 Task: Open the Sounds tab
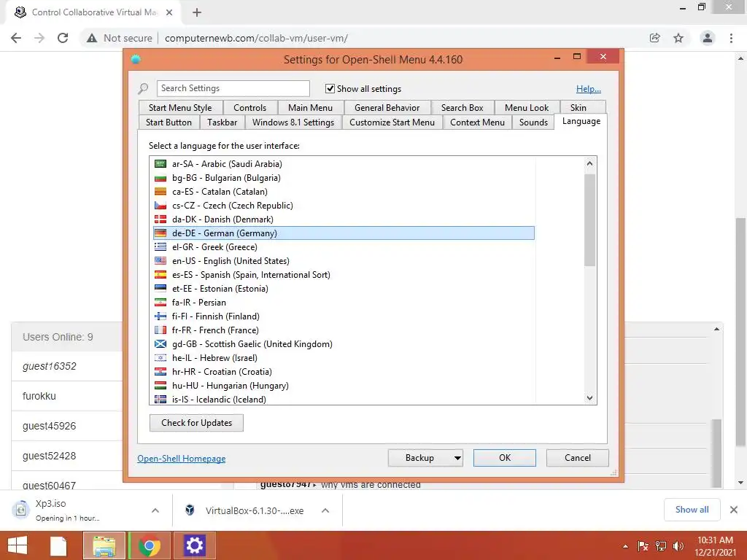[x=533, y=122]
